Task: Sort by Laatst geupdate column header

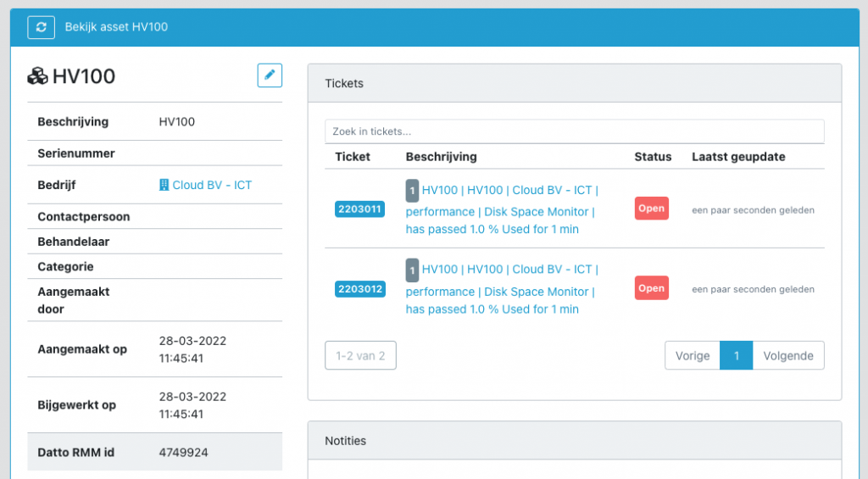Action: [x=738, y=157]
